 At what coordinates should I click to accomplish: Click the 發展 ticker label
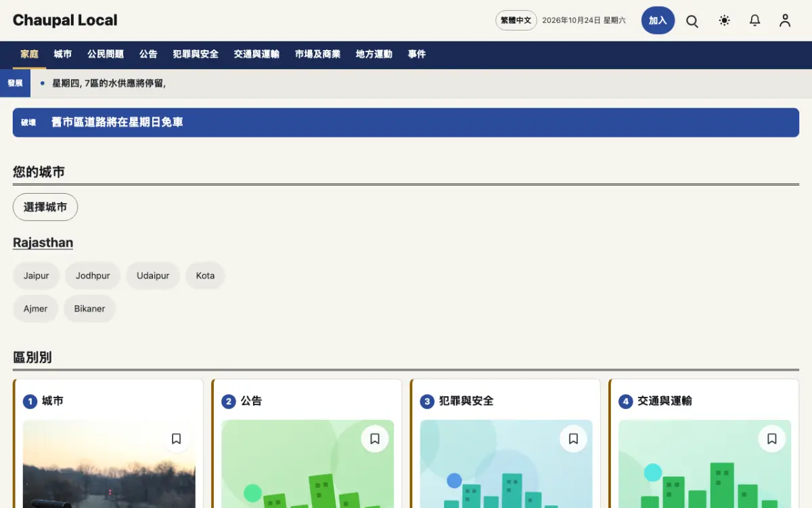pyautogui.click(x=15, y=83)
